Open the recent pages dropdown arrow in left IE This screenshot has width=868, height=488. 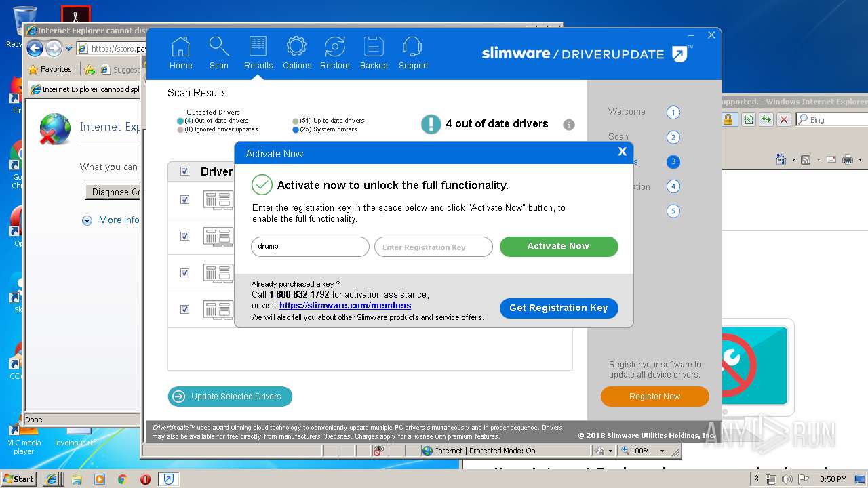pyautogui.click(x=68, y=49)
